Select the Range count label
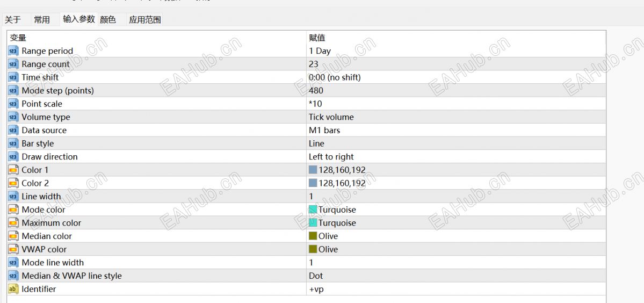The height and width of the screenshot is (303, 644). point(46,64)
